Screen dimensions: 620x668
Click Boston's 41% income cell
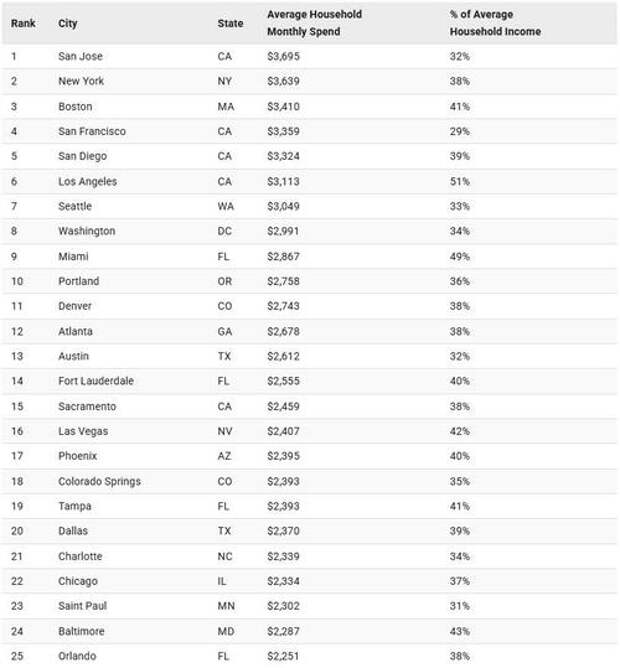[x=460, y=107]
